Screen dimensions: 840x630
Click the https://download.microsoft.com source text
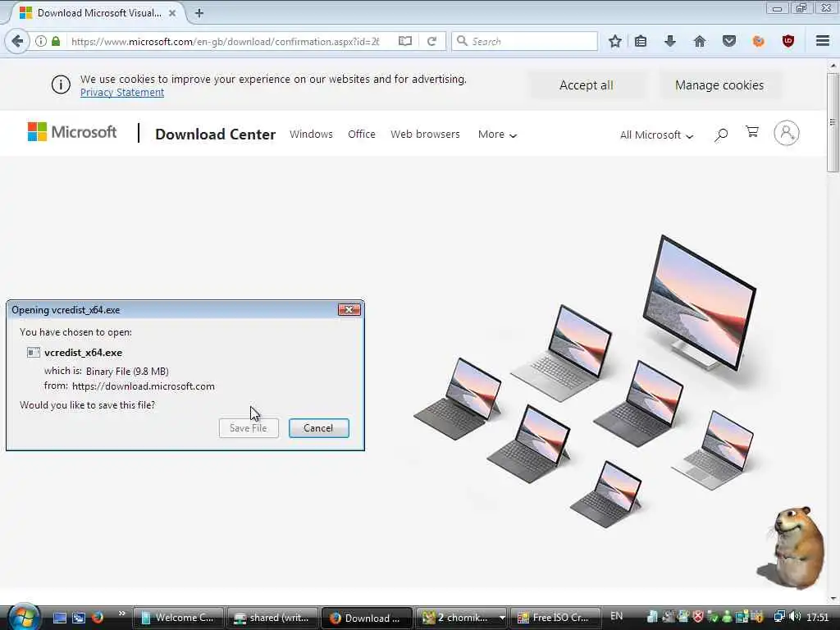pyautogui.click(x=144, y=386)
